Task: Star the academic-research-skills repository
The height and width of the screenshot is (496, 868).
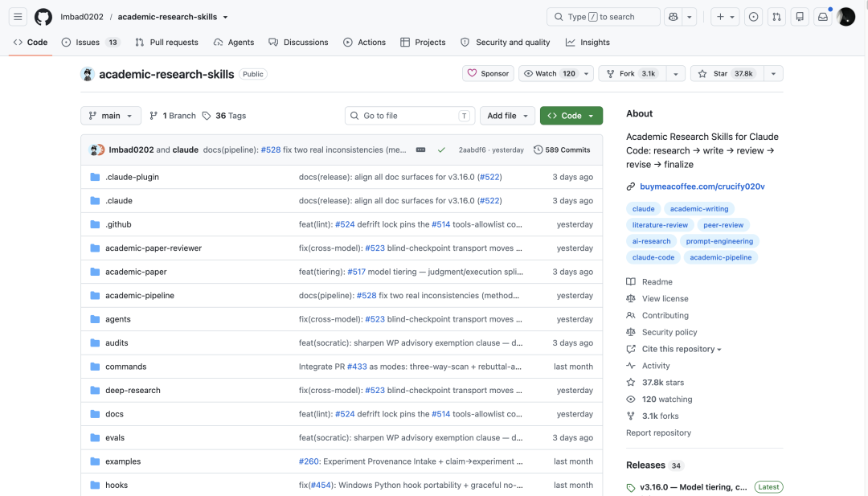Action: tap(727, 74)
